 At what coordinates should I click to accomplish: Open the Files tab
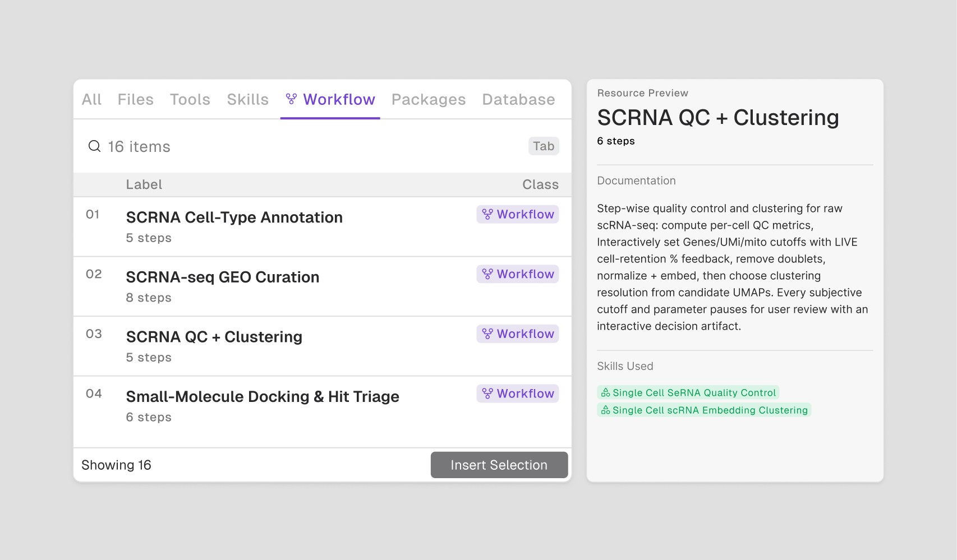(136, 99)
